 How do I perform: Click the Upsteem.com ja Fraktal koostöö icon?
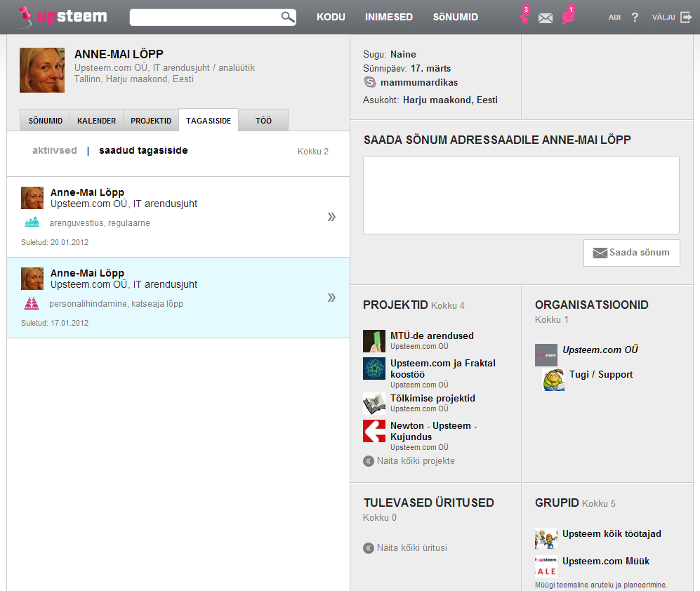[374, 368]
